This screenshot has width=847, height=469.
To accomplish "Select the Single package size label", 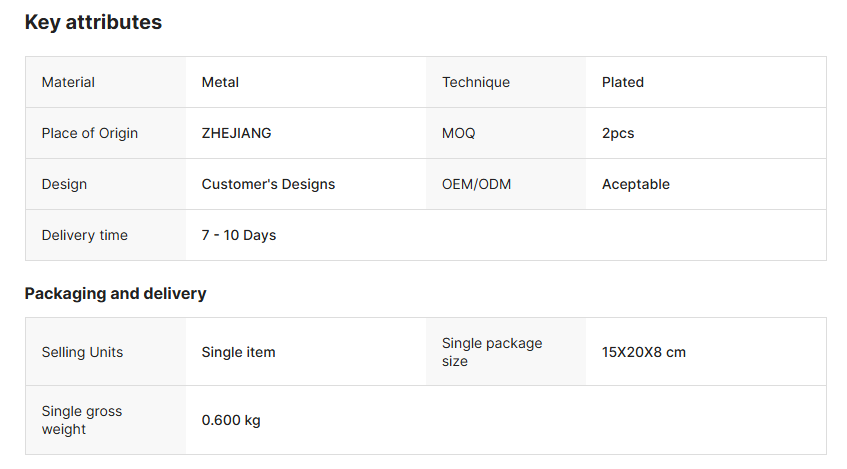I will (x=492, y=352).
